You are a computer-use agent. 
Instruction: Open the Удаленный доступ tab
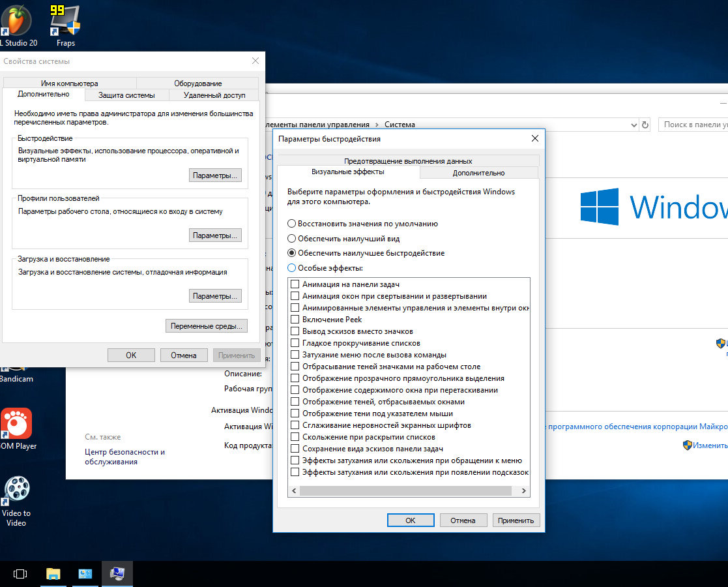pos(214,95)
